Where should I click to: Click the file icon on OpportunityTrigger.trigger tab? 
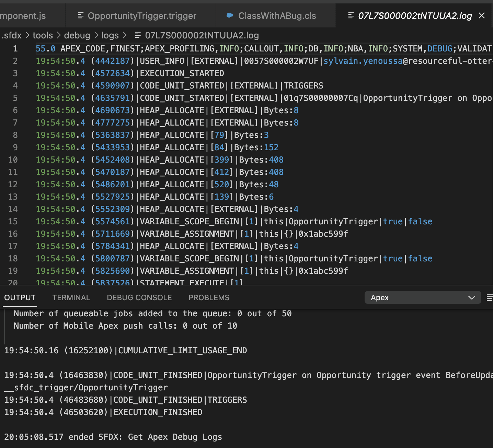(x=81, y=15)
